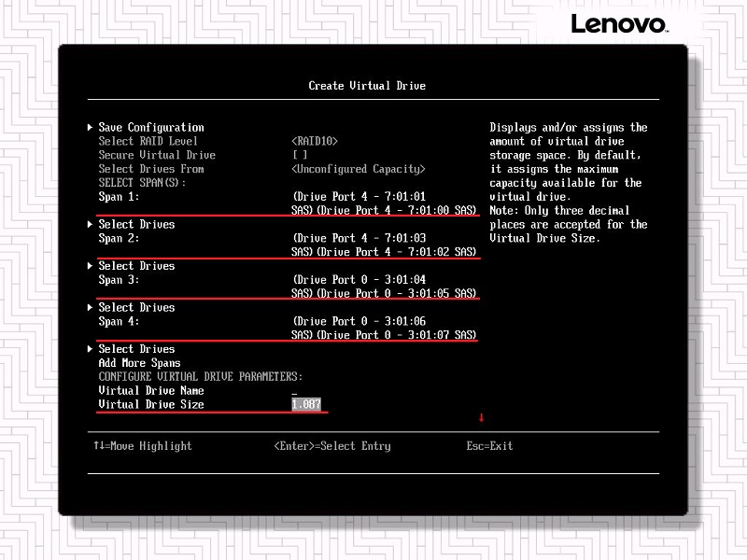
Task: Click the Virtual Drive Name input field
Action: coord(295,391)
